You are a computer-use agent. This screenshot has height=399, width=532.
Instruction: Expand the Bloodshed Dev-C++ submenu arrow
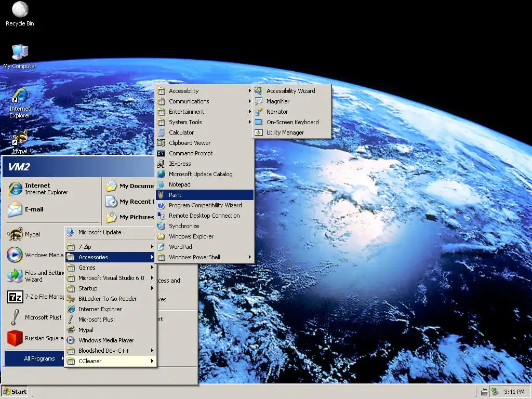[x=152, y=351]
